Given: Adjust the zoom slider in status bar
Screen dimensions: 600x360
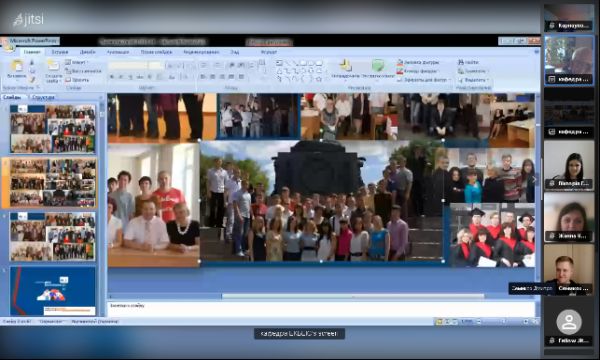Looking at the screenshot, I should (x=503, y=322).
